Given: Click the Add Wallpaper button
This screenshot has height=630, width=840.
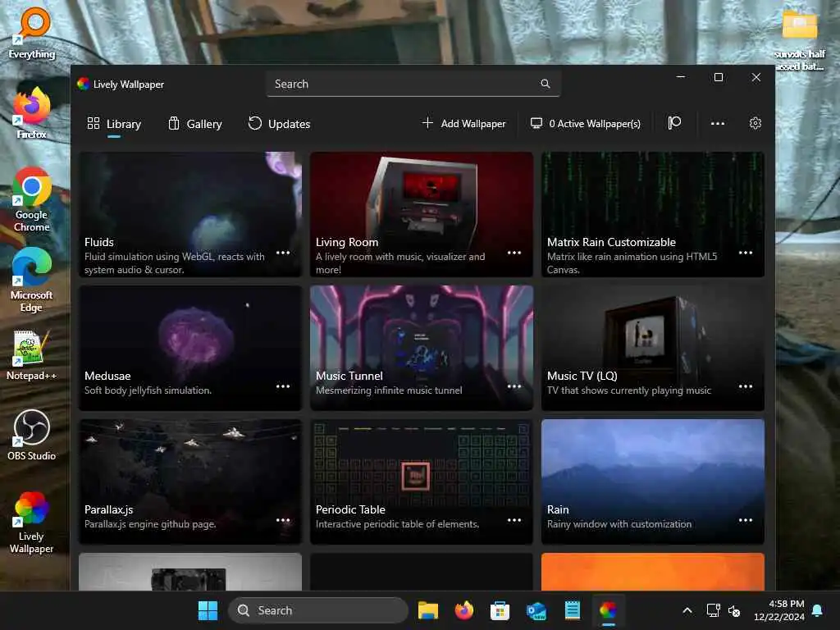Looking at the screenshot, I should (x=464, y=124).
